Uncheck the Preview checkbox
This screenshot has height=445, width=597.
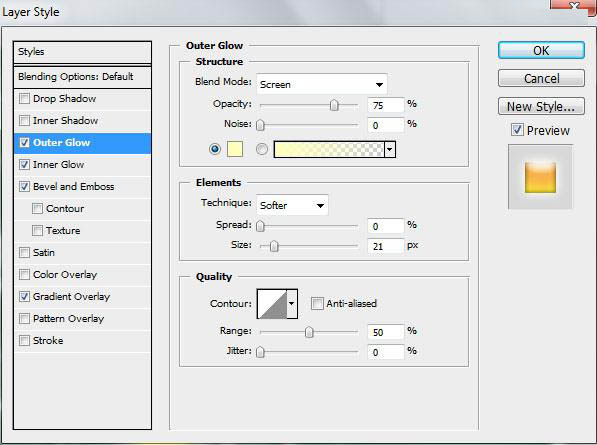(517, 130)
